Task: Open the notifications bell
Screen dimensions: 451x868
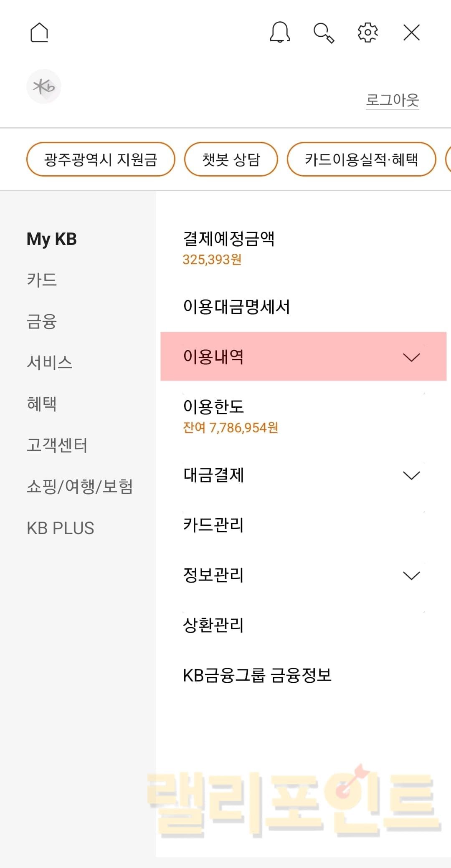Action: pyautogui.click(x=280, y=32)
